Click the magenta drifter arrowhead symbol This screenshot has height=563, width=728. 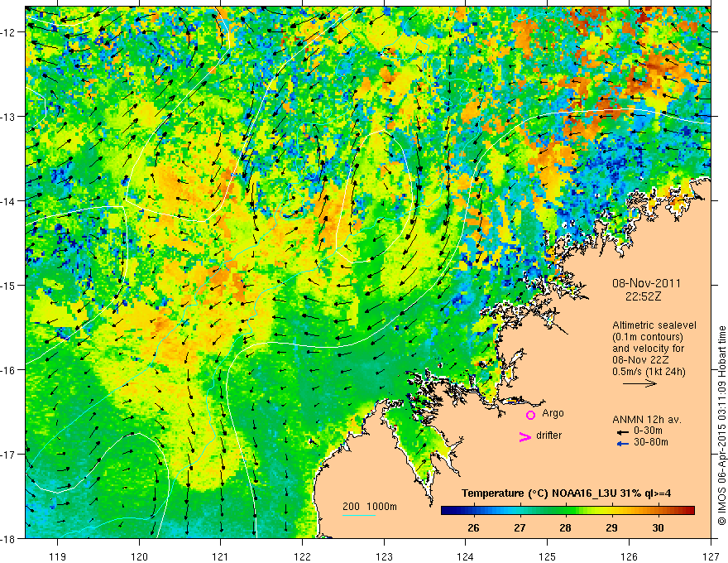point(524,436)
